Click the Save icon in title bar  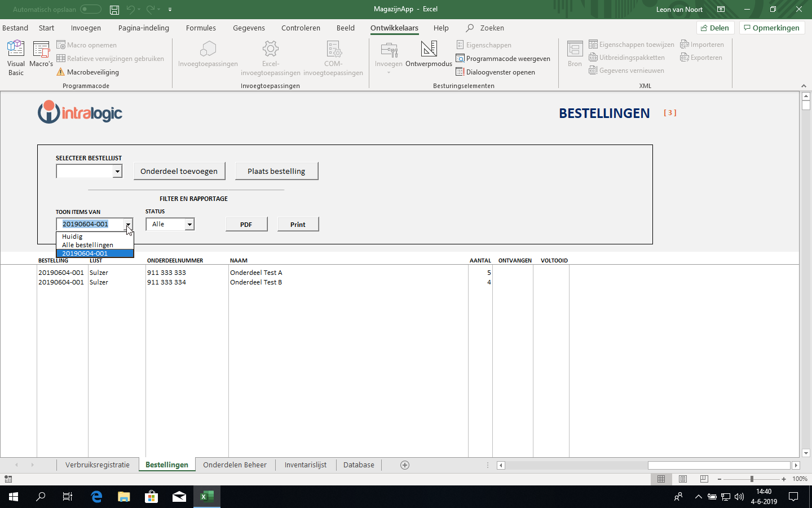pos(114,10)
